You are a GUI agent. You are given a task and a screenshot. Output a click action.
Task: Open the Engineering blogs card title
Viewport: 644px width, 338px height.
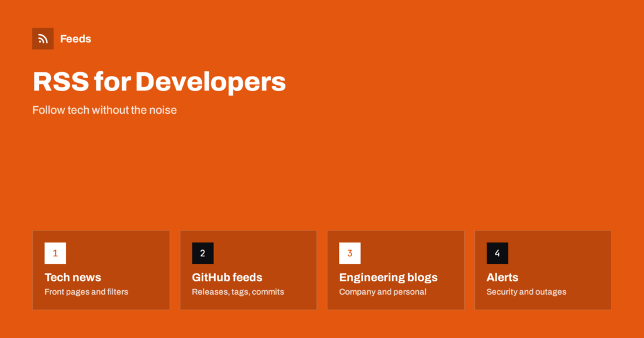click(388, 278)
